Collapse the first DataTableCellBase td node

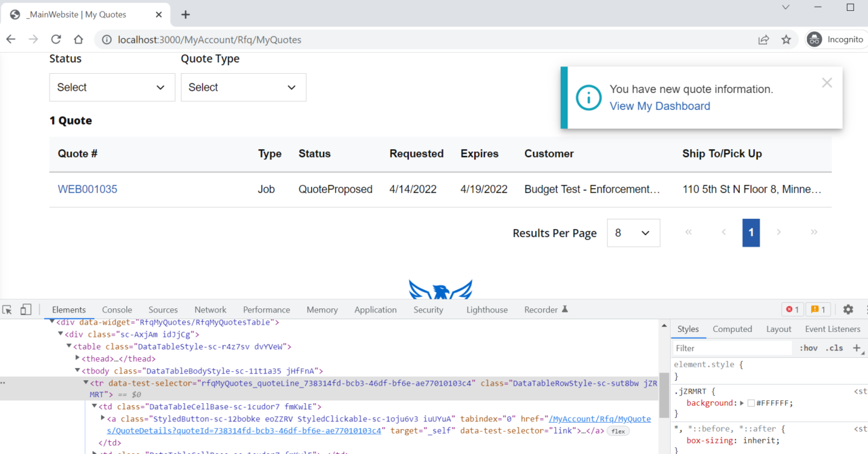(94, 407)
